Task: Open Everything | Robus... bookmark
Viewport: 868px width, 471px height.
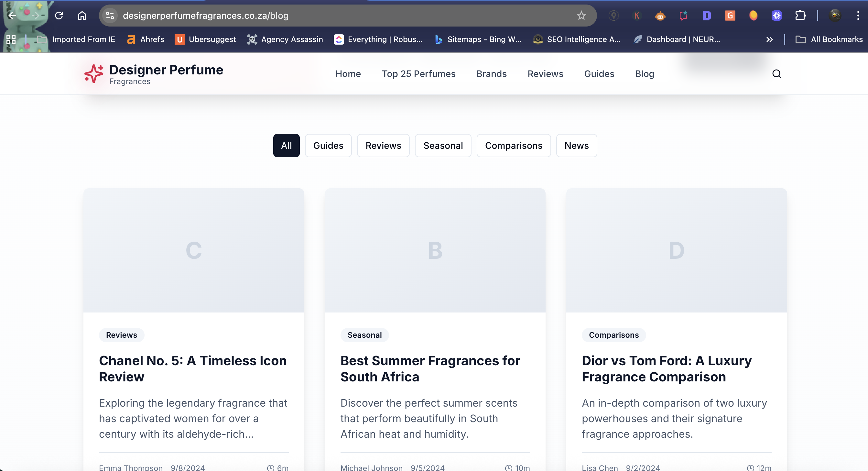Action: (x=378, y=39)
